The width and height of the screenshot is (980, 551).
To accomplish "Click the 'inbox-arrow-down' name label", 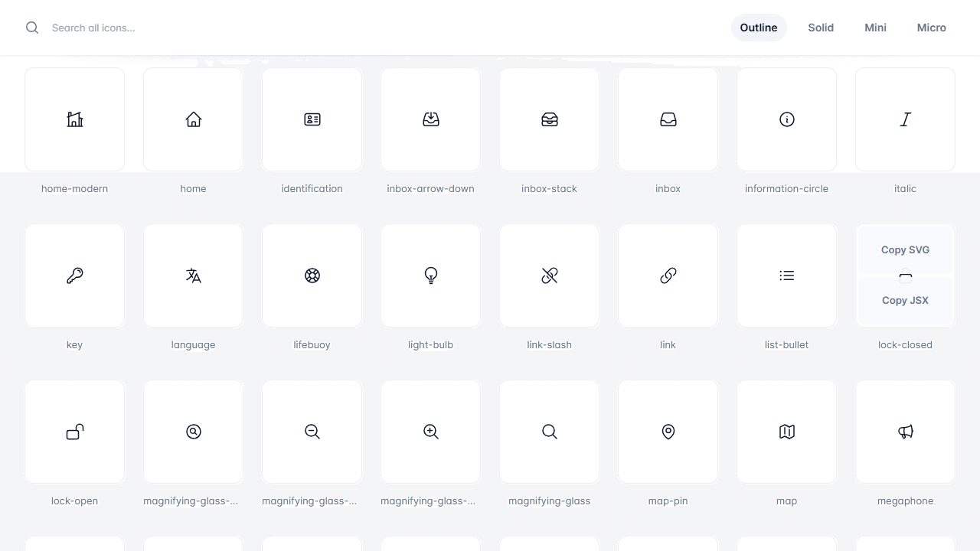I will pyautogui.click(x=430, y=189).
